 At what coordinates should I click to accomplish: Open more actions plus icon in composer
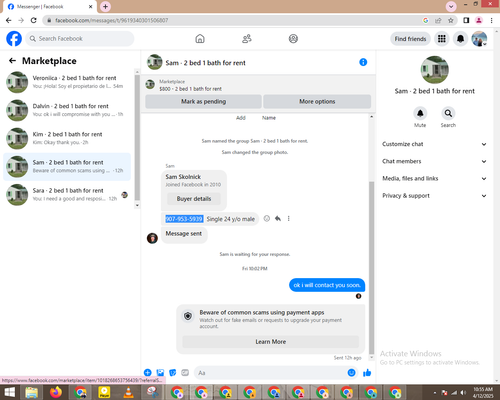[x=148, y=373]
